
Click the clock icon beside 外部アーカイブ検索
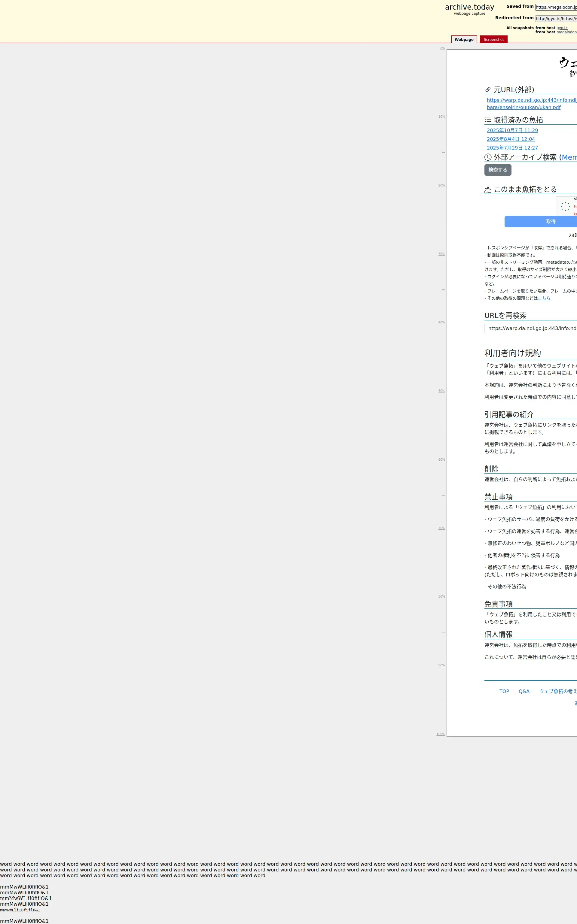pos(488,157)
